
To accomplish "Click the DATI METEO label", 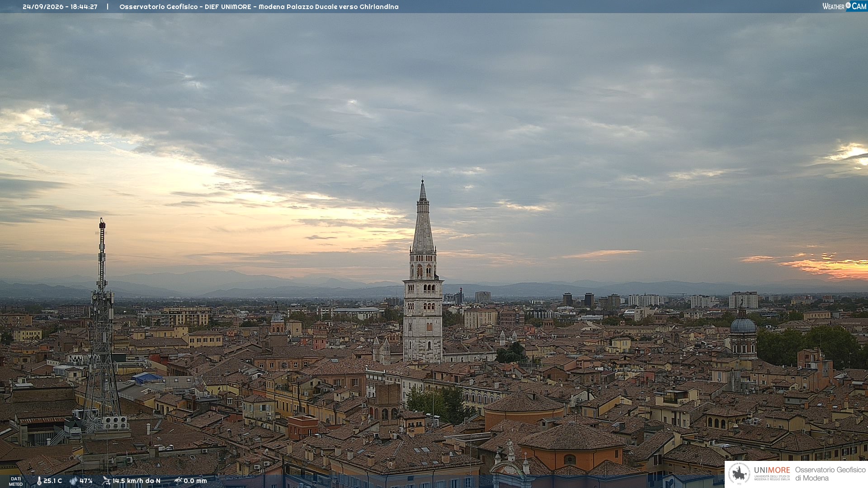I will coord(16,482).
